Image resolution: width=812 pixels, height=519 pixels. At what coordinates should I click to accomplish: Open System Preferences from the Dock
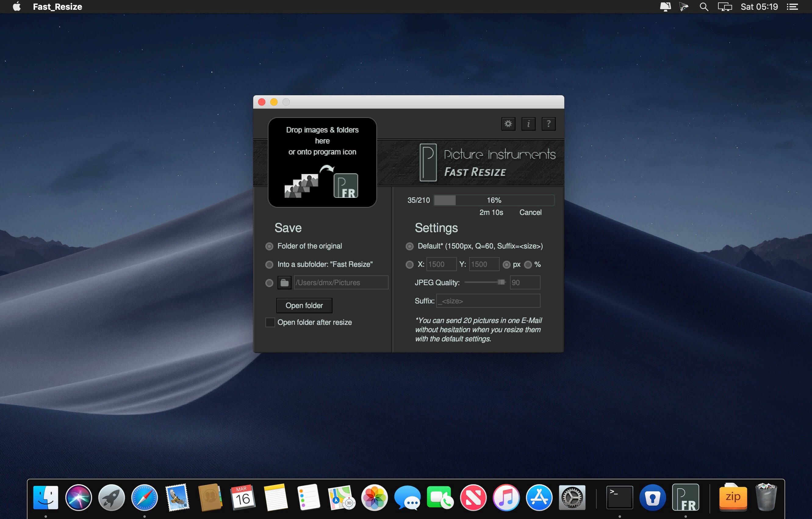click(x=572, y=497)
